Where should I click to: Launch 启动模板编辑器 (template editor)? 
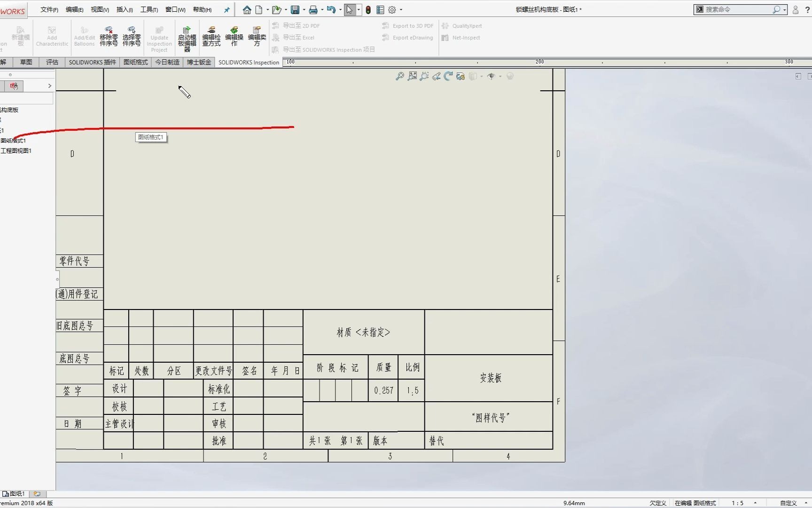point(186,38)
